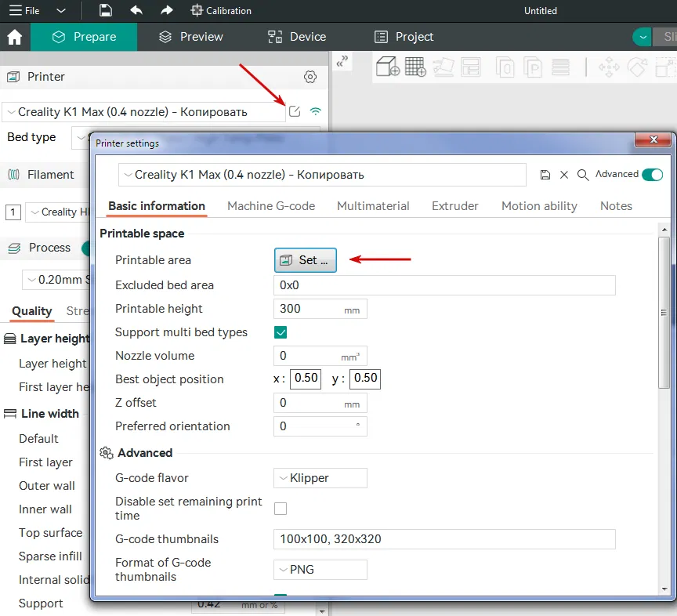
Task: Open the Project tab
Action: (x=404, y=37)
